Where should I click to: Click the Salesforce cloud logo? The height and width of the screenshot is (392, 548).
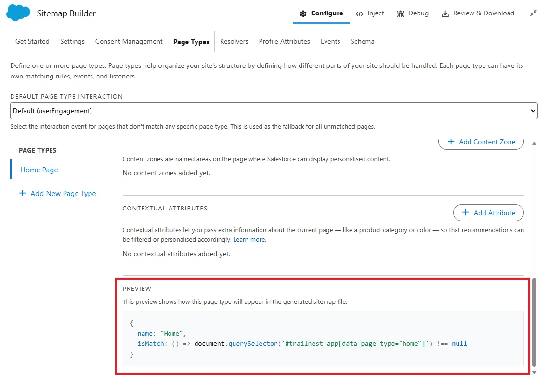18,13
